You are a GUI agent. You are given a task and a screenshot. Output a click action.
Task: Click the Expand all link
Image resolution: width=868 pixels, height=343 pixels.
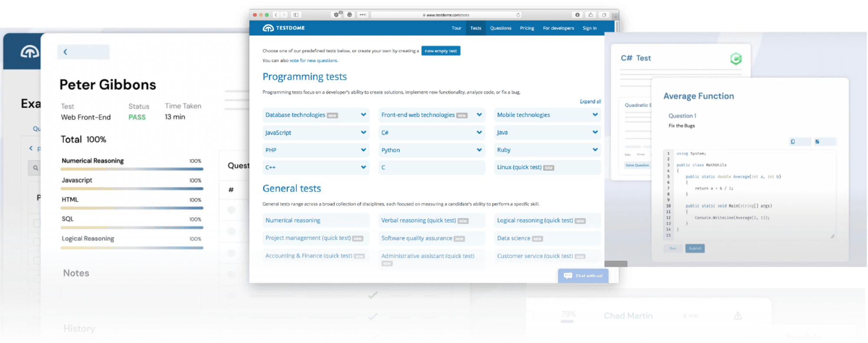pos(590,101)
